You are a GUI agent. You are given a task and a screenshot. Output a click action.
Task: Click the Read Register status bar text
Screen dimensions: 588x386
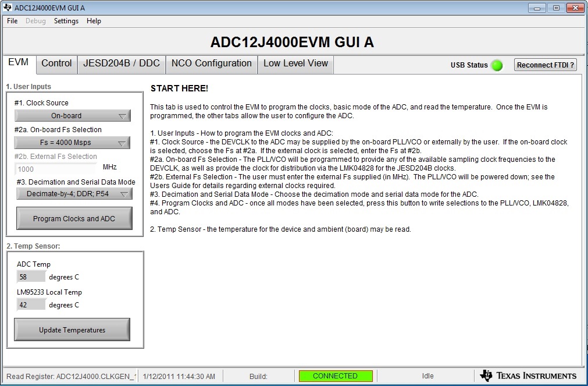click(71, 376)
